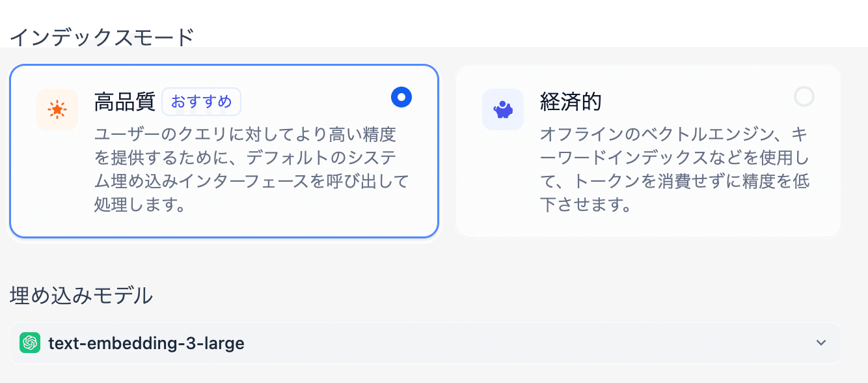This screenshot has height=383, width=868.
Task: Click the orange star icon for 高品質
Action: 57,109
